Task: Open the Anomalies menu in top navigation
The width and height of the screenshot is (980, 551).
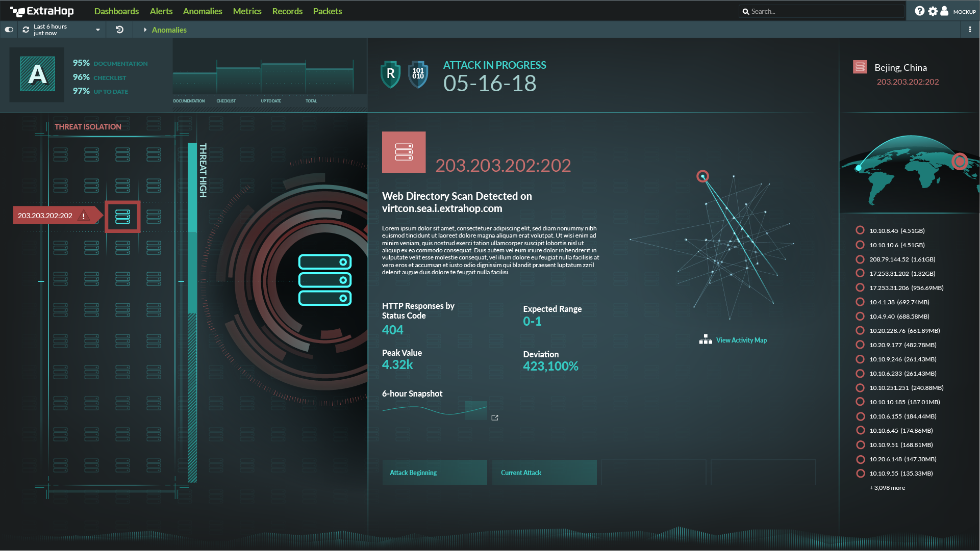Action: click(x=203, y=11)
